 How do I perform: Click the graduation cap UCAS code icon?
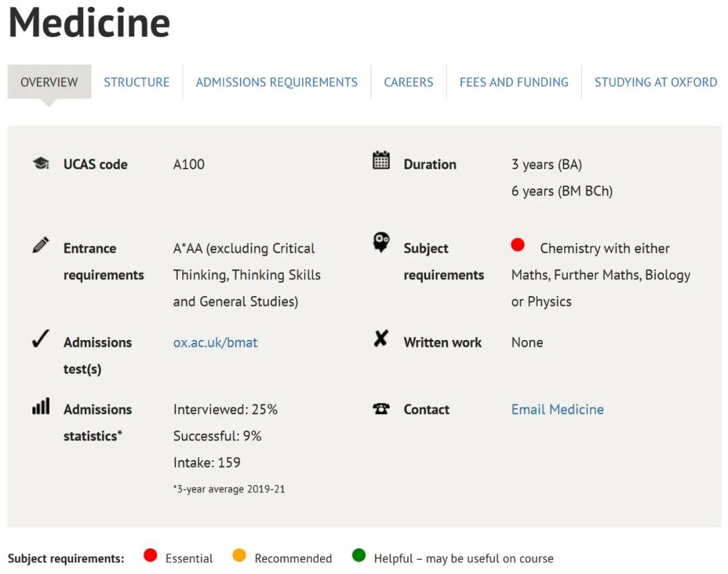(40, 163)
